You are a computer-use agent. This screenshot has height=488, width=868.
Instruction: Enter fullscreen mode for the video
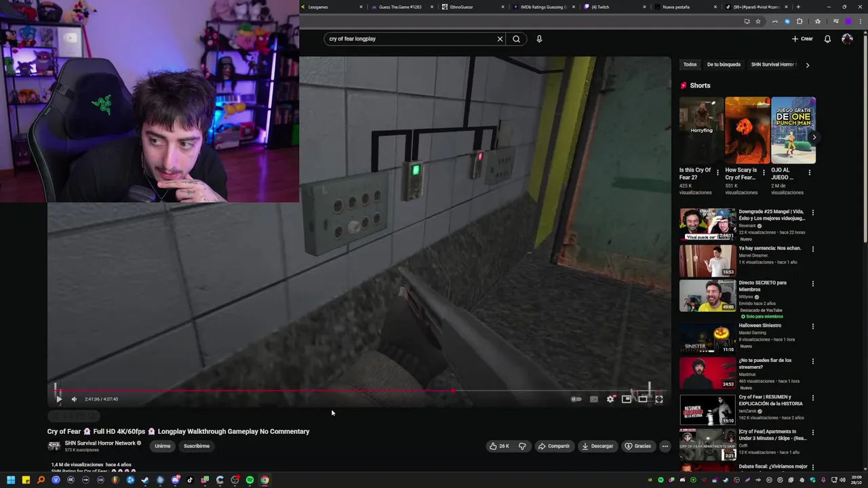[658, 399]
